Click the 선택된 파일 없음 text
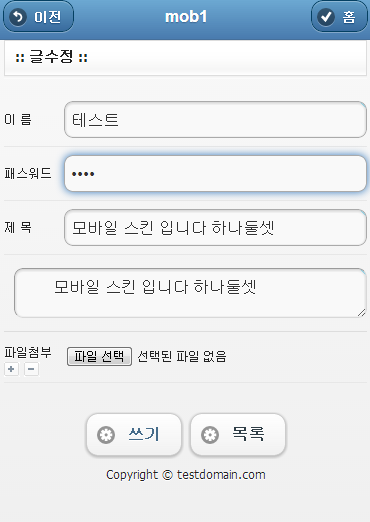This screenshot has width=370, height=522. (182, 356)
